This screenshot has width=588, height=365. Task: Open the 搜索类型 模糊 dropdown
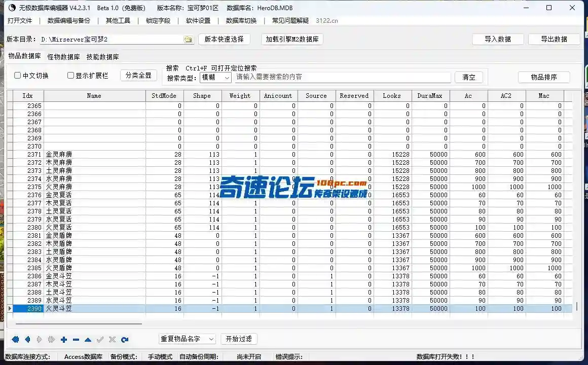215,77
